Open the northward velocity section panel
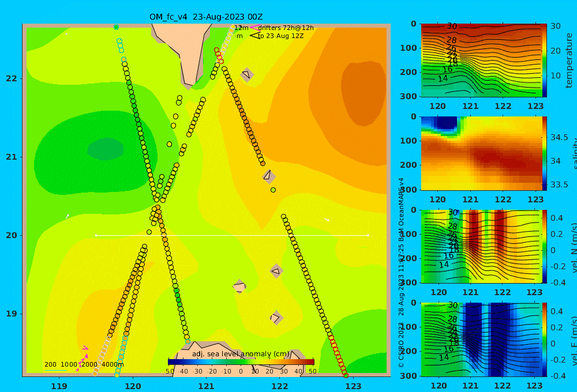The width and height of the screenshot is (577, 392). [x=481, y=246]
